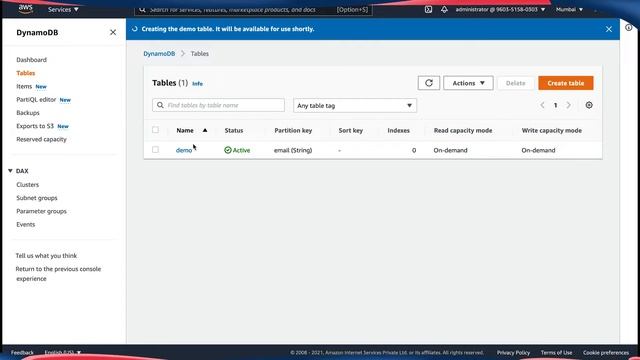The image size is (640, 360).
Task: Focus the Find tables by table name field
Action: [218, 105]
